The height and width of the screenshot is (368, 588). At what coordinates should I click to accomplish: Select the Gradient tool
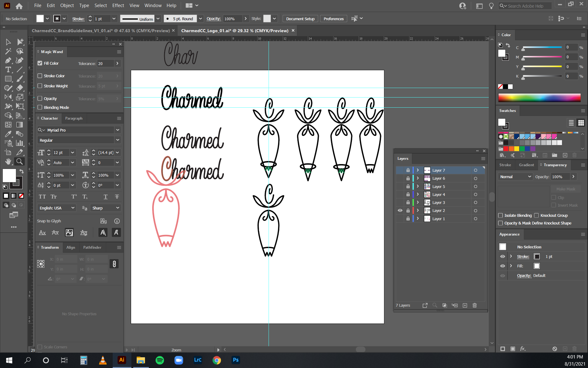click(x=20, y=125)
